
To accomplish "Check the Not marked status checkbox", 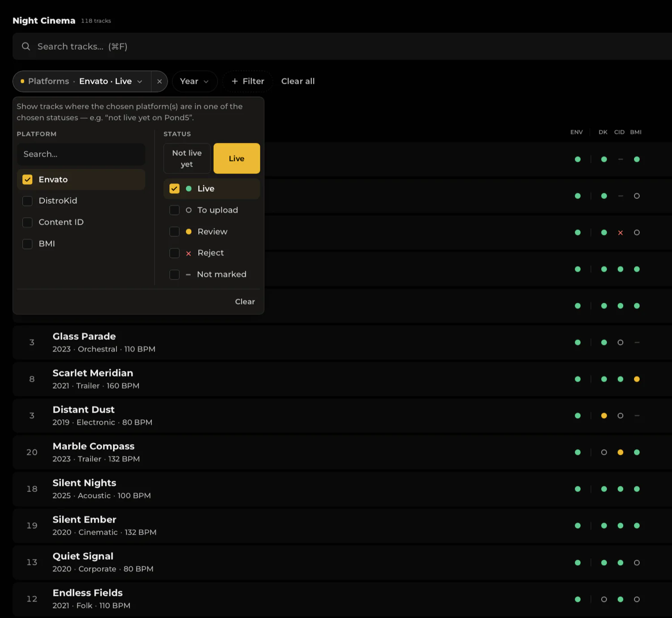I will point(174,275).
